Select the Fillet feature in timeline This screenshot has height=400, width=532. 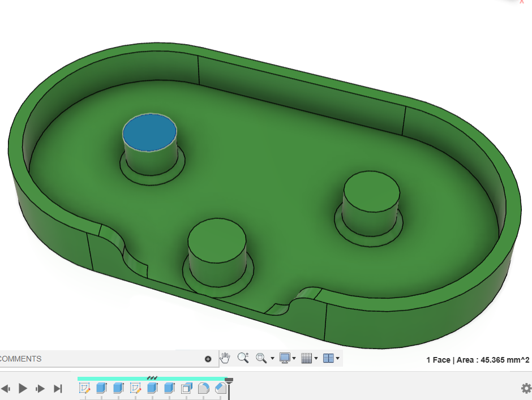coord(203,388)
